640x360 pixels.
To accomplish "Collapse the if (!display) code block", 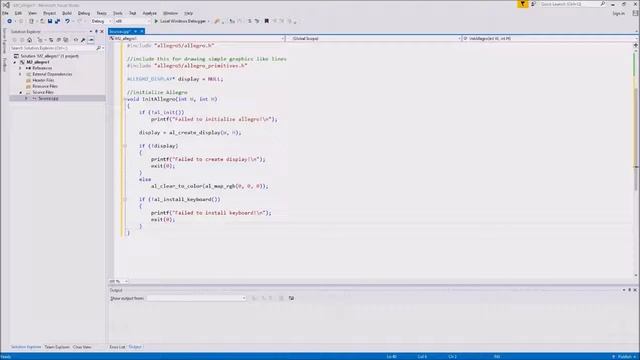I will (125, 146).
